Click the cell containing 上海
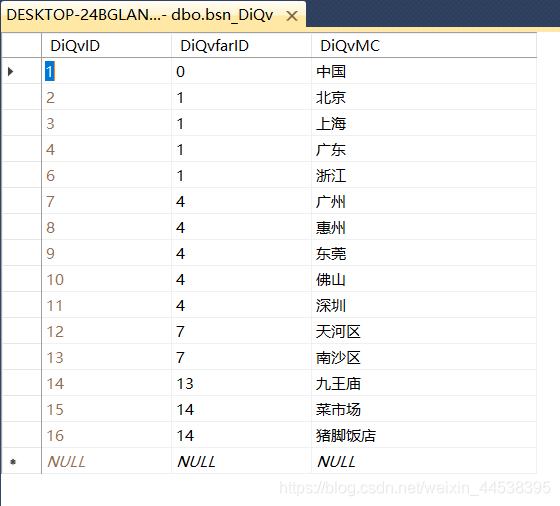Image resolution: width=560 pixels, height=506 pixels. coord(424,124)
